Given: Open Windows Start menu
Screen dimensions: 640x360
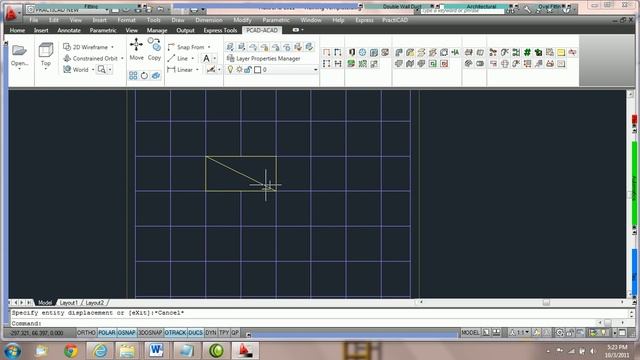Looking at the screenshot, I should tap(12, 351).
